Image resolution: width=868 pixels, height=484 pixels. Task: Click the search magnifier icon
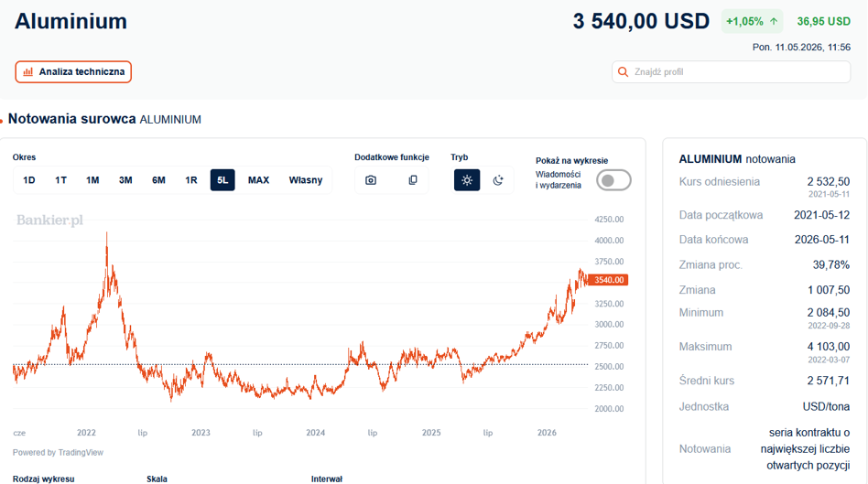[x=623, y=72]
